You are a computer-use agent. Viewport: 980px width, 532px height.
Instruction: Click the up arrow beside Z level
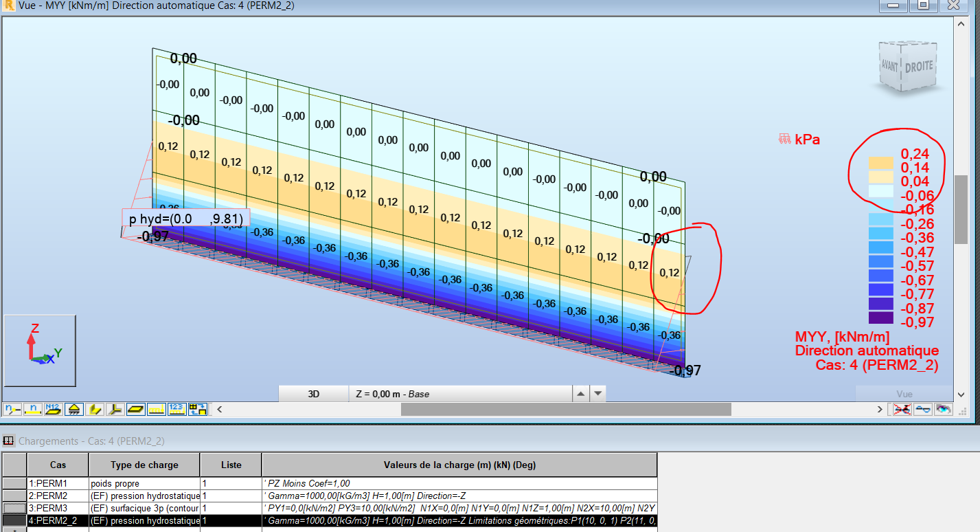[x=581, y=392]
